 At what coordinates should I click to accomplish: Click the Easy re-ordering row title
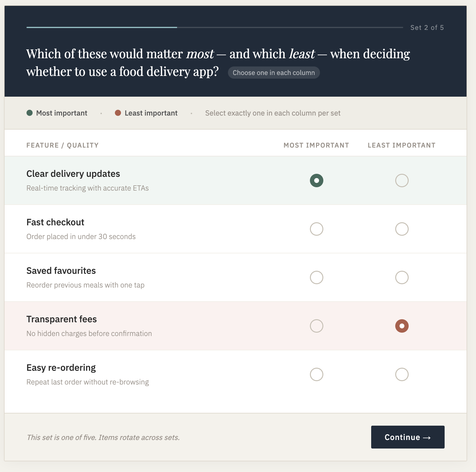pos(61,368)
